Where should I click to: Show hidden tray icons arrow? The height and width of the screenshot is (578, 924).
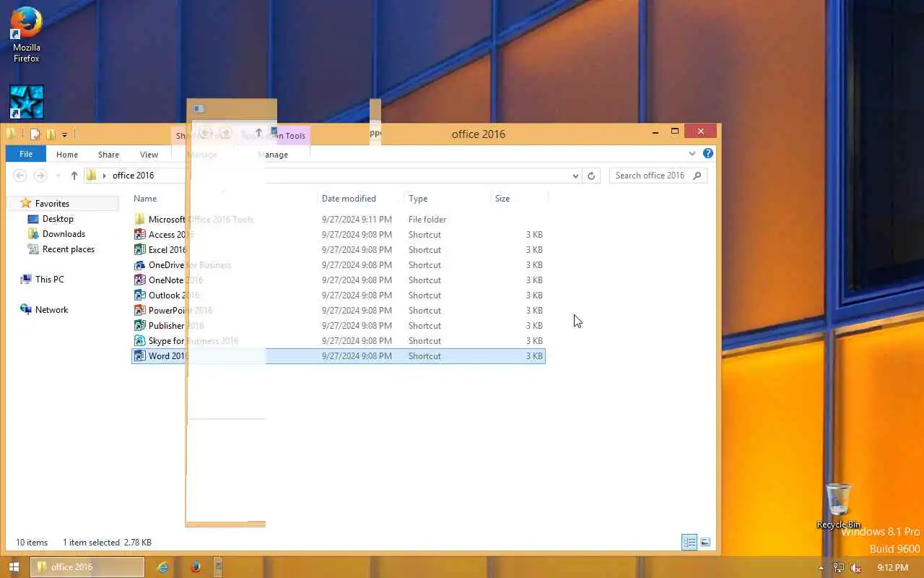click(x=821, y=568)
